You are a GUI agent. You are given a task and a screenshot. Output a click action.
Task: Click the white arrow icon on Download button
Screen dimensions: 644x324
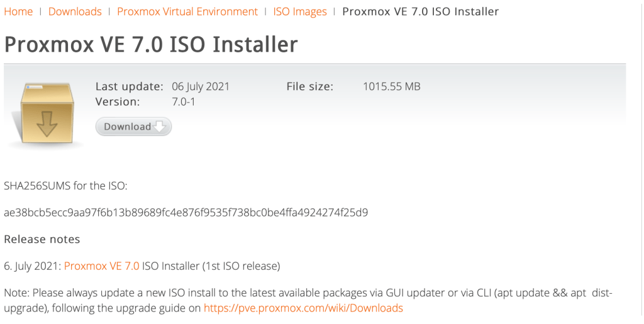click(160, 126)
